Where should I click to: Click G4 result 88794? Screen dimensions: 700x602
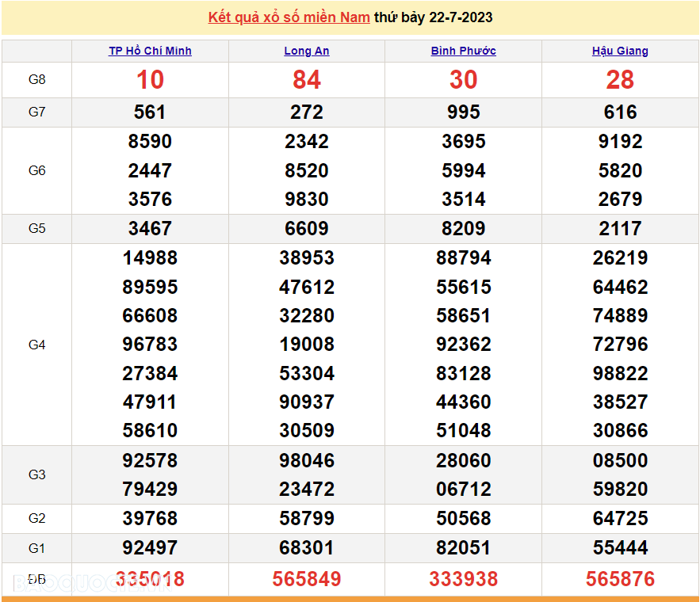tap(464, 257)
